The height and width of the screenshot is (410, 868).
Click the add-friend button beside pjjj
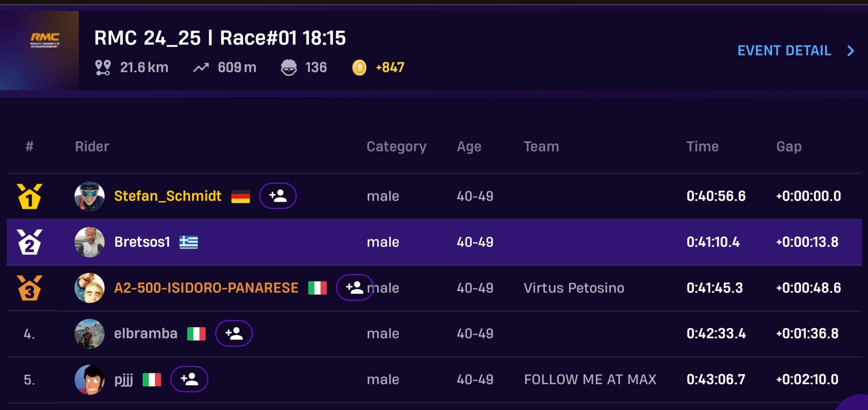(189, 379)
